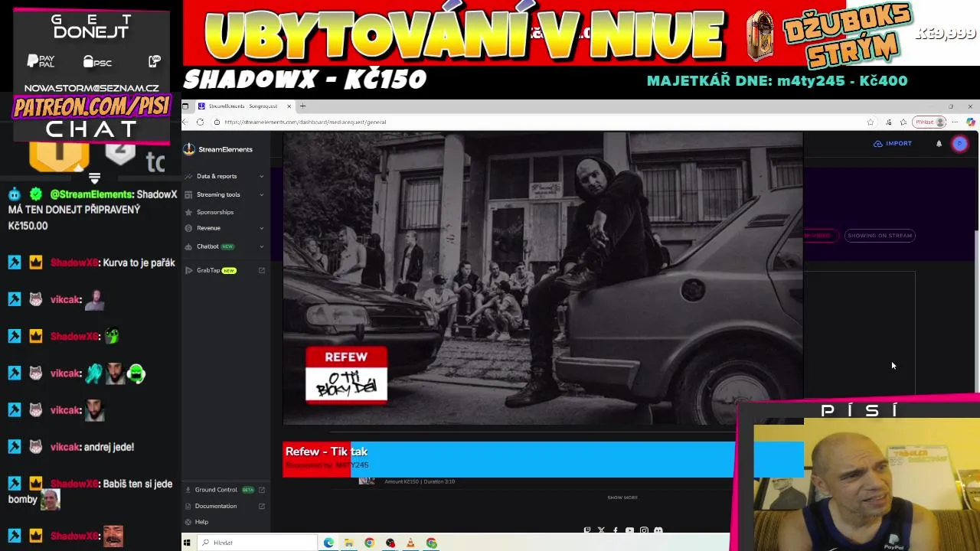
Task: Click the page vertical scrollbar
Action: [x=976, y=314]
